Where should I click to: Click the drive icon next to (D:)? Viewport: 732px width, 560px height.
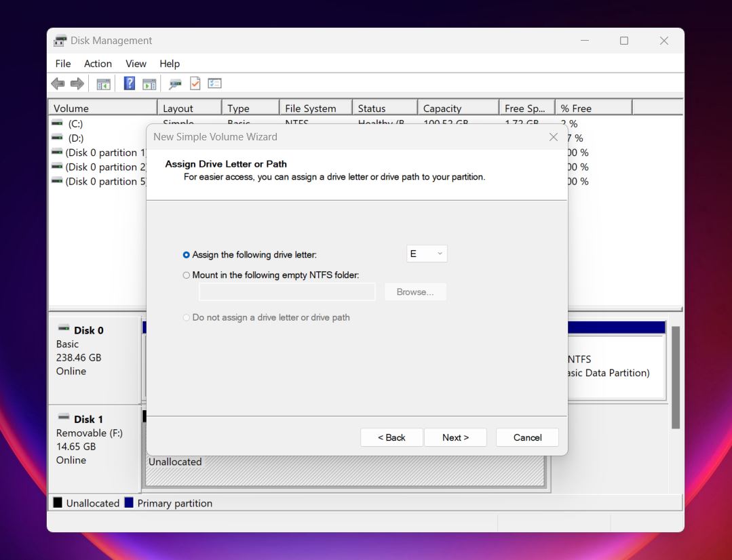(57, 137)
